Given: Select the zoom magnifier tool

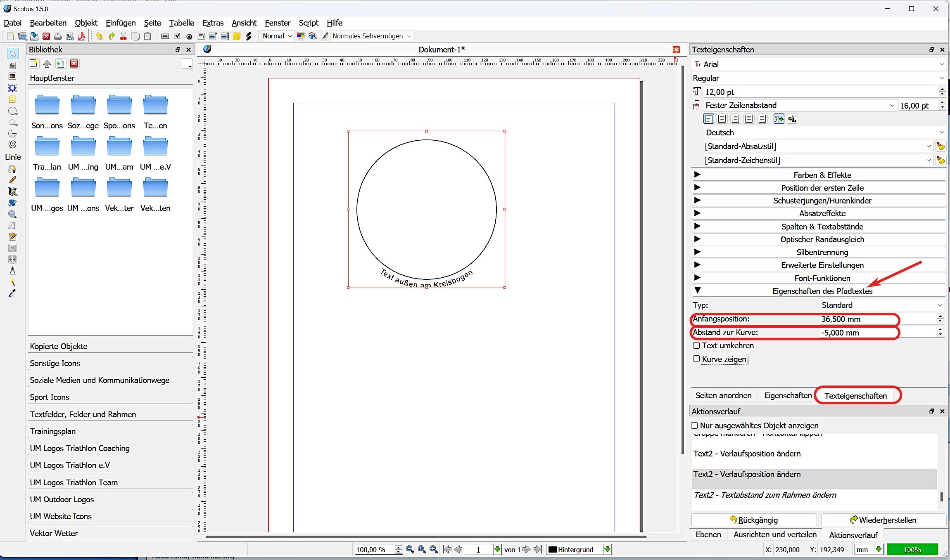Looking at the screenshot, I should (x=12, y=214).
